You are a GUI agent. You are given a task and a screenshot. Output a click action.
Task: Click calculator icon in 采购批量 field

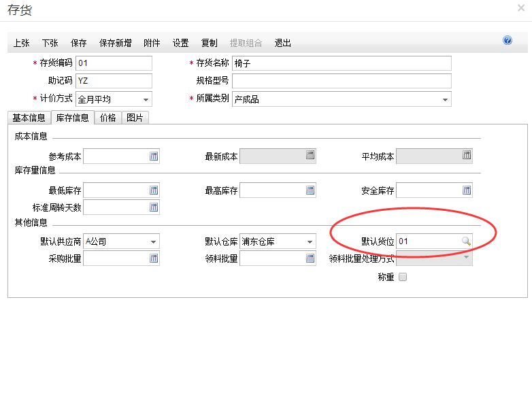(x=154, y=258)
